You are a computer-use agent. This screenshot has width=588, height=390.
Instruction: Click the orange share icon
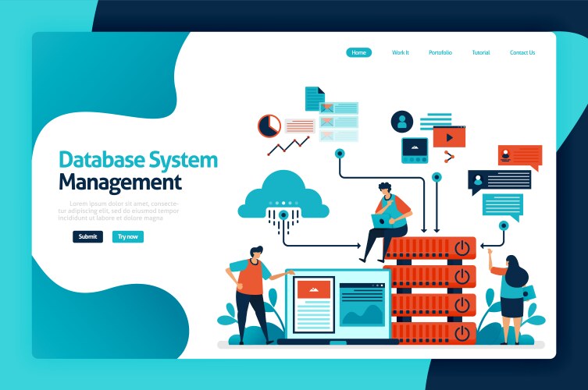point(448,157)
